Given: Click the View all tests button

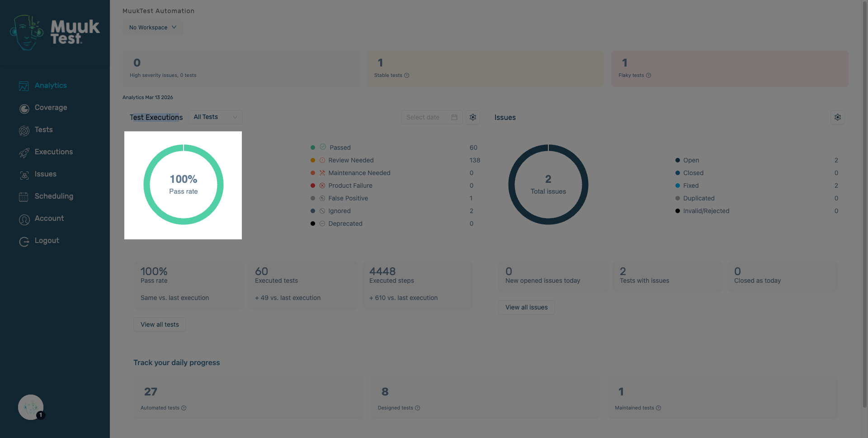Looking at the screenshot, I should (160, 324).
